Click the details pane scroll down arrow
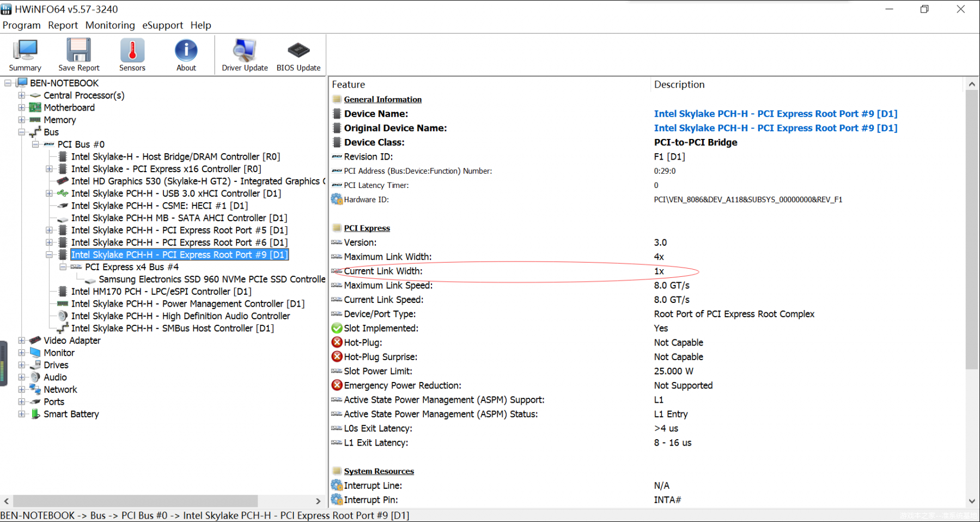 click(x=972, y=501)
